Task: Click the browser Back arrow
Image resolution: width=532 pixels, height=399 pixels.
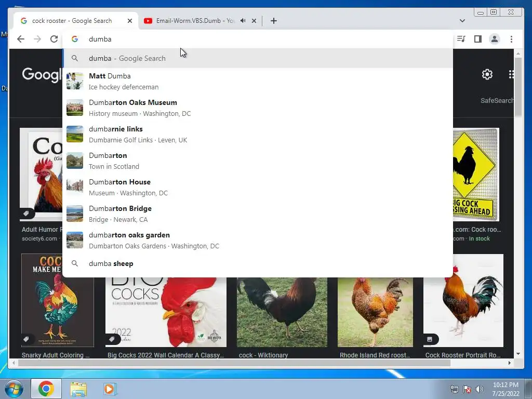Action: click(x=21, y=39)
